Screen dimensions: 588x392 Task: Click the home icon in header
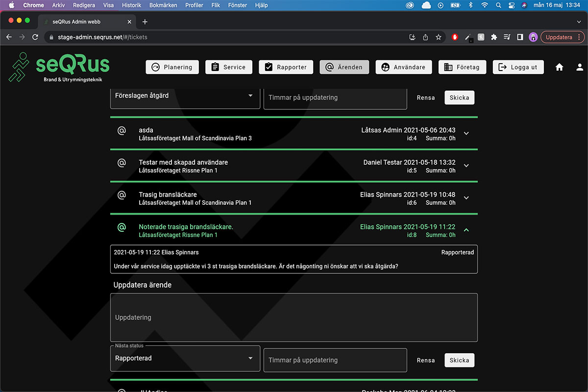(x=559, y=67)
